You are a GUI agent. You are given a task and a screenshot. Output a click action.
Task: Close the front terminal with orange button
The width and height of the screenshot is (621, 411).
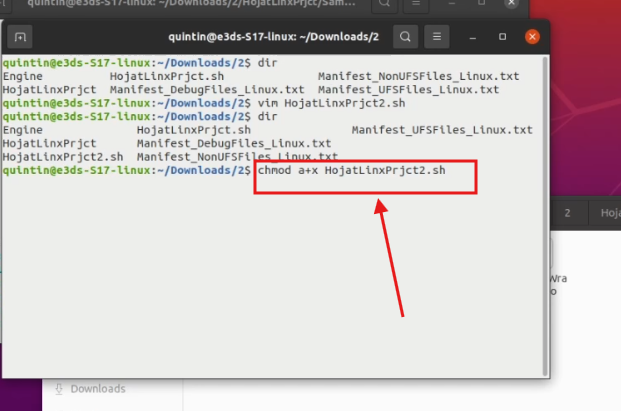point(532,38)
